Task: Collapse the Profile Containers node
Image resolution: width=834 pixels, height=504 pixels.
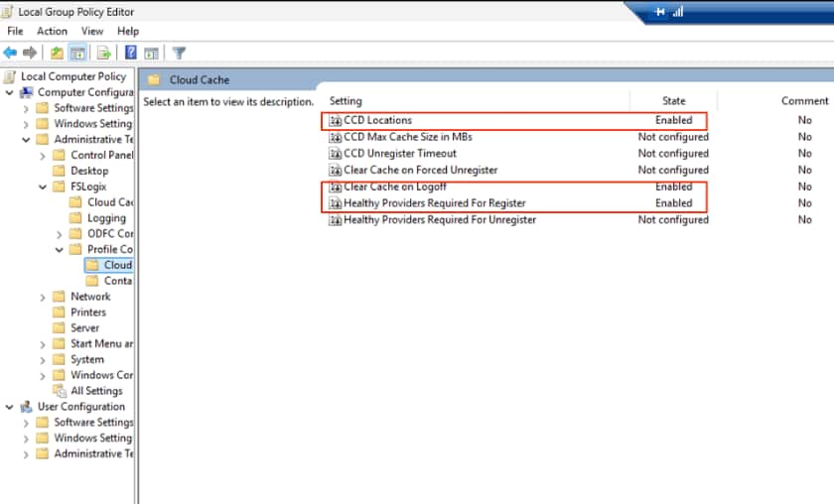Action: (x=59, y=250)
